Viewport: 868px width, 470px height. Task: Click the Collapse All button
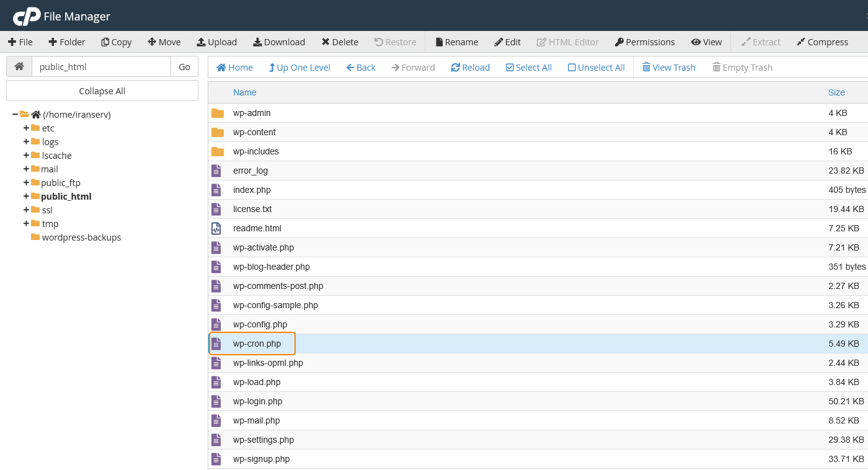tap(102, 91)
